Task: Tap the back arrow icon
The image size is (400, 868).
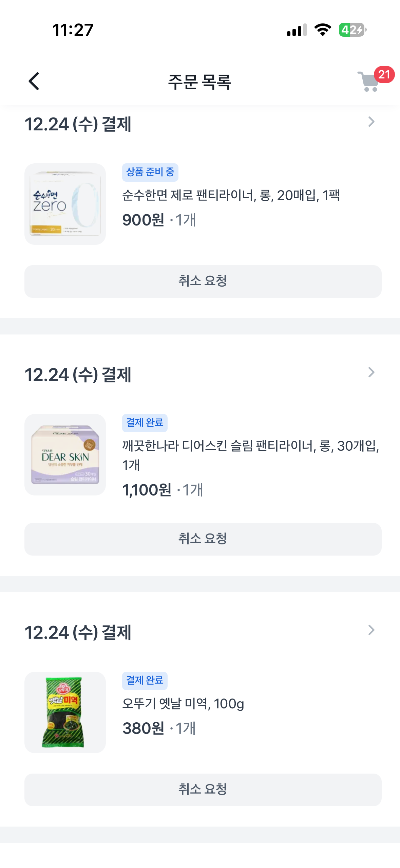Action: [34, 82]
